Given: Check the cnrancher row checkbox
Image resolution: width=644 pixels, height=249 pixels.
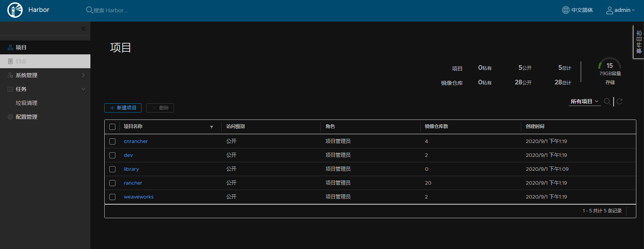Looking at the screenshot, I should (112, 141).
